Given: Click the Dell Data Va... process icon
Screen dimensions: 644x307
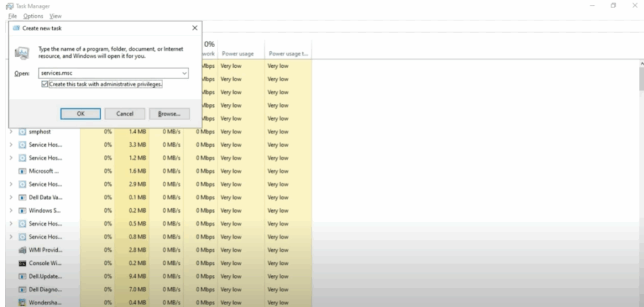Looking at the screenshot, I should pos(22,198).
